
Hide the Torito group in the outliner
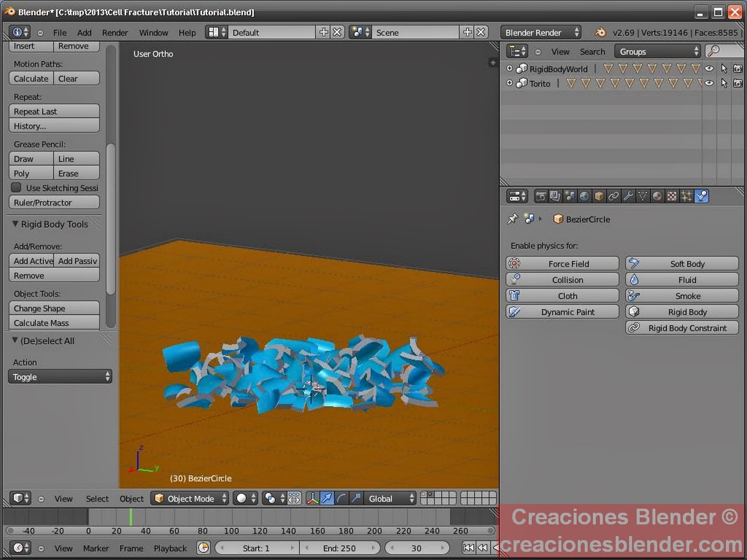pyautogui.click(x=708, y=83)
